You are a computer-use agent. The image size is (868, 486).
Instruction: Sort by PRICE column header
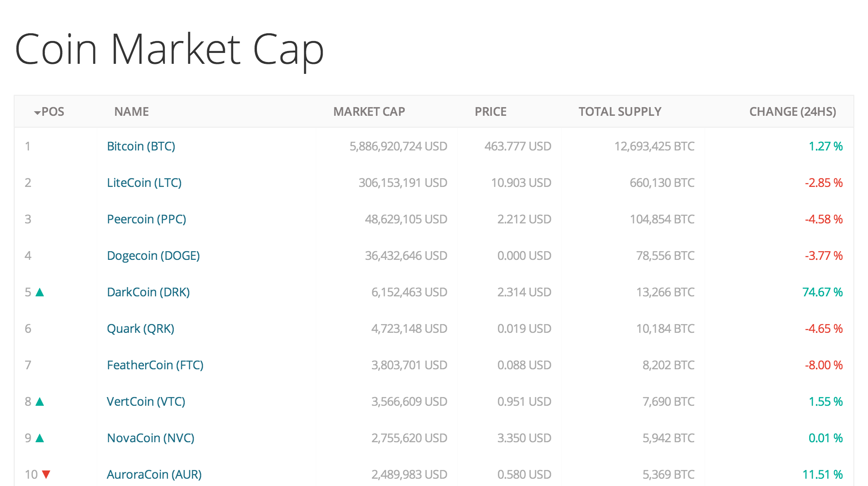pyautogui.click(x=490, y=112)
